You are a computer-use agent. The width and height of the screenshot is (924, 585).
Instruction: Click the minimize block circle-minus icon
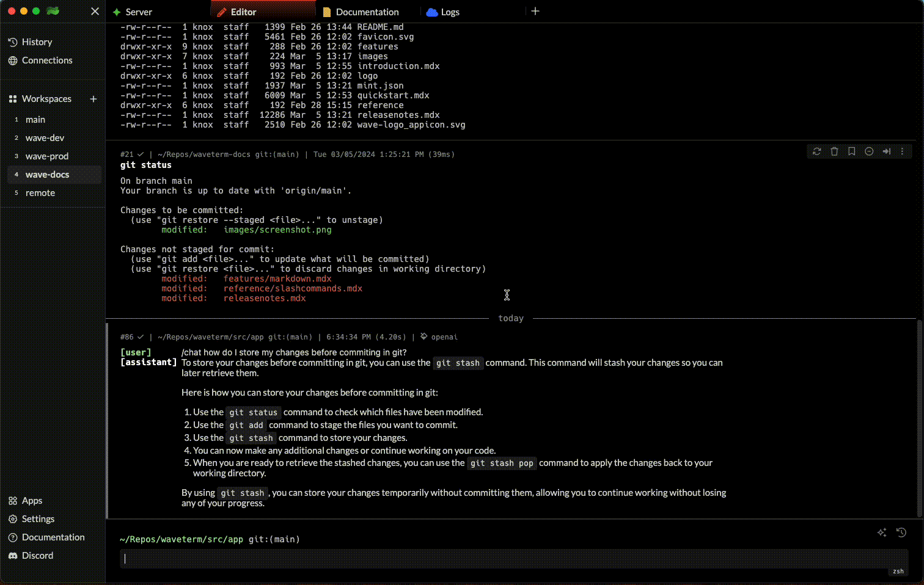(869, 151)
